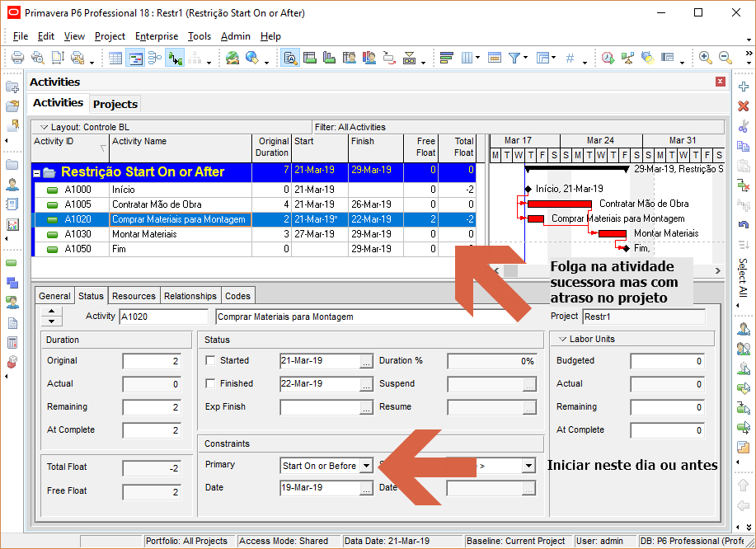Open Risks dice icon in left sidebar
The width and height of the screenshot is (756, 549).
point(12,362)
